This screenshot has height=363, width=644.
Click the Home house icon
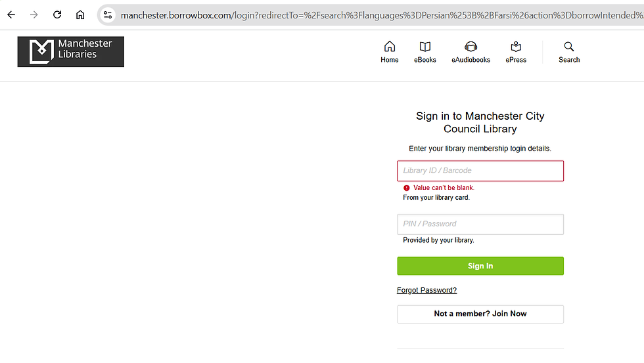(x=389, y=47)
